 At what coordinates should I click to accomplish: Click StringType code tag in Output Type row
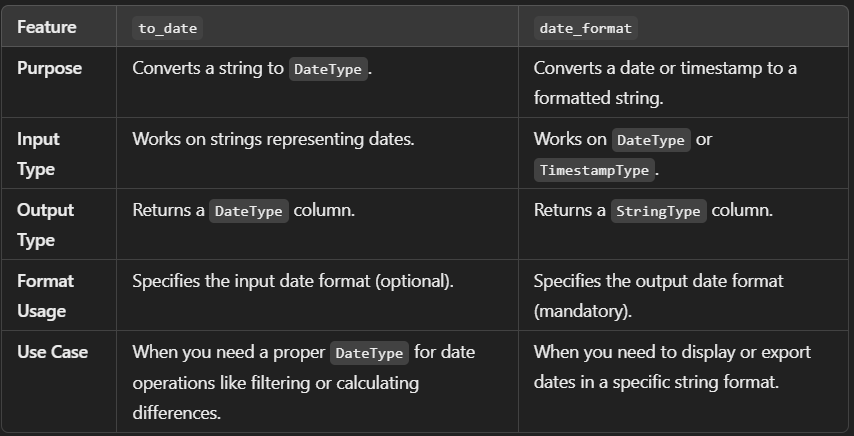pos(659,212)
